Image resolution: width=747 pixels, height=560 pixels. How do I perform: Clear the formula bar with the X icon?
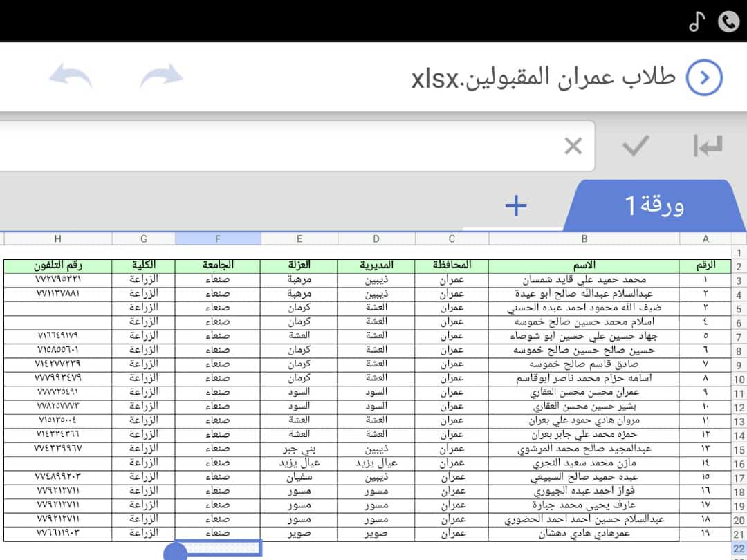(573, 146)
